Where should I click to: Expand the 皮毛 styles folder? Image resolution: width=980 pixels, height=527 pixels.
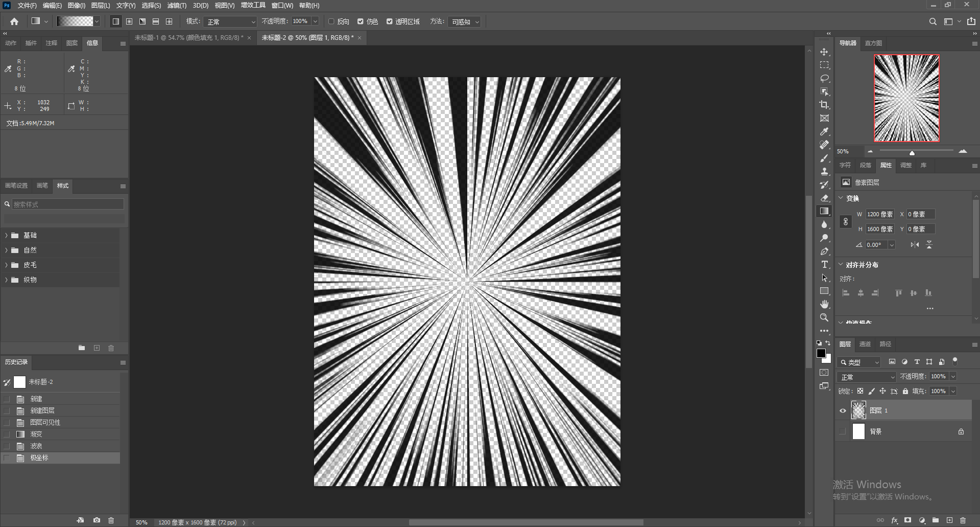tap(6, 265)
